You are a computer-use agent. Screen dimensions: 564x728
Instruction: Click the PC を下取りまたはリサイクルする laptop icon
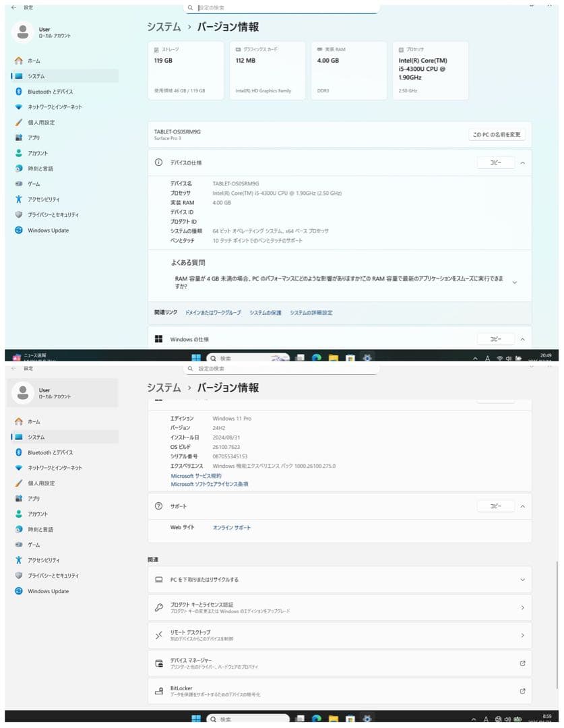[159, 580]
